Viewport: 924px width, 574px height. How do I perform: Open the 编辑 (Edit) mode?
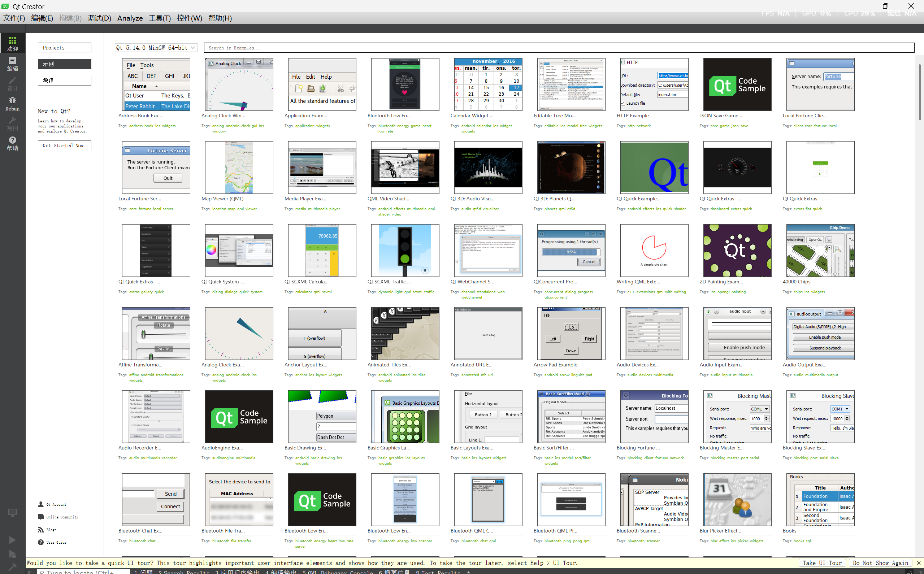[13, 64]
